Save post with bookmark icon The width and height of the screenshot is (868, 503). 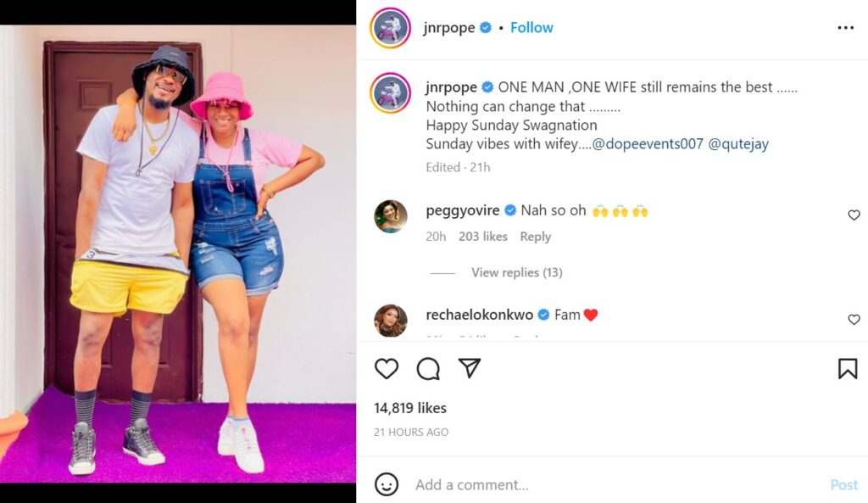click(x=847, y=368)
